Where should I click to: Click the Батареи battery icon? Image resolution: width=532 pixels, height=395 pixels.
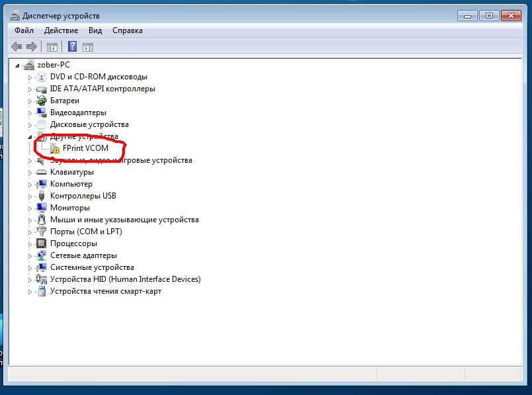(42, 101)
